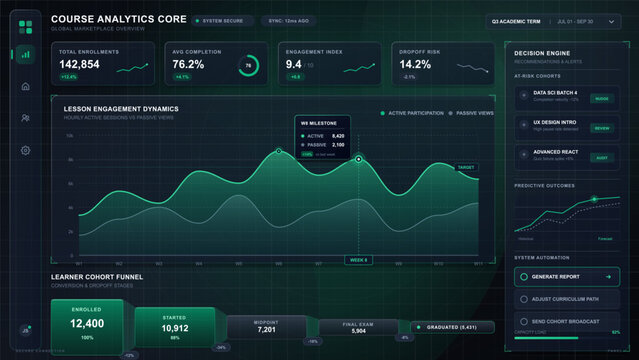Toggle the Active Participation legend series
Screen dimensions: 639x360
tap(412, 113)
